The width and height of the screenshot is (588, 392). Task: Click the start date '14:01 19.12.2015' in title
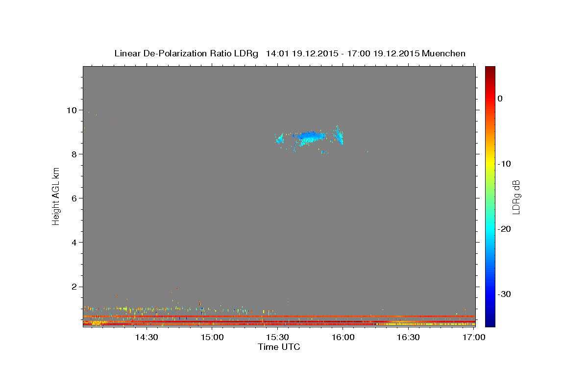pyautogui.click(x=302, y=53)
